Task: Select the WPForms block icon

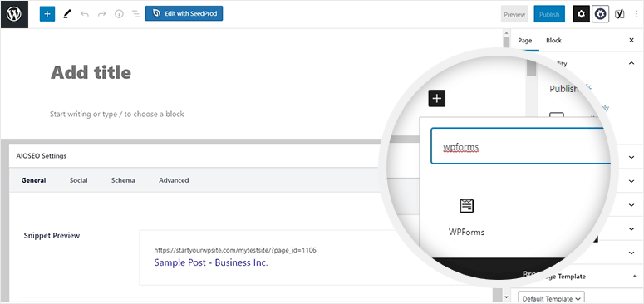Action: [466, 205]
